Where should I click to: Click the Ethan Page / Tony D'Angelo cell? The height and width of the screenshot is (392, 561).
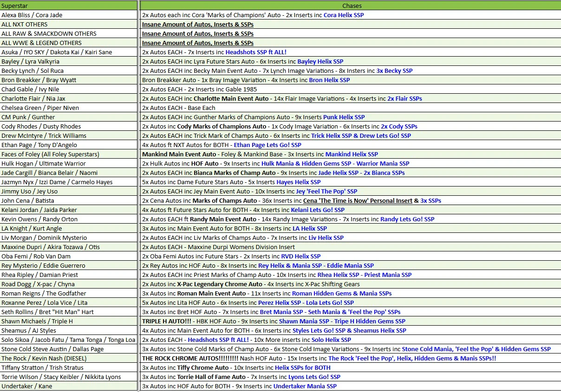pyautogui.click(x=69, y=145)
